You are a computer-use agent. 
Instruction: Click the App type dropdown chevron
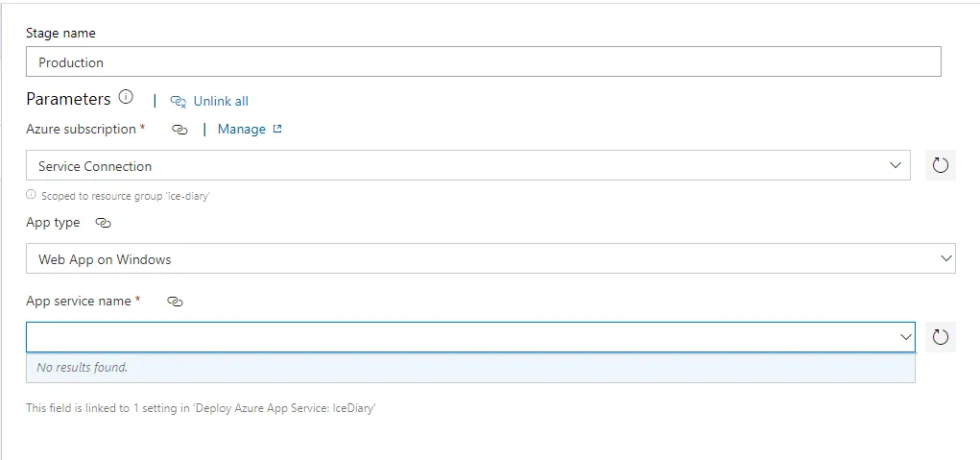tap(945, 258)
